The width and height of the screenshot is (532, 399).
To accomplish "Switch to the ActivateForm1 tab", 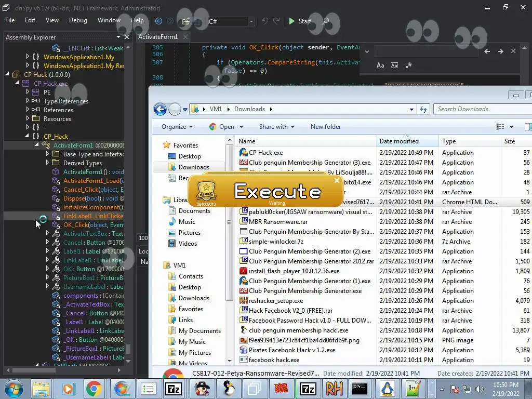I will (158, 37).
